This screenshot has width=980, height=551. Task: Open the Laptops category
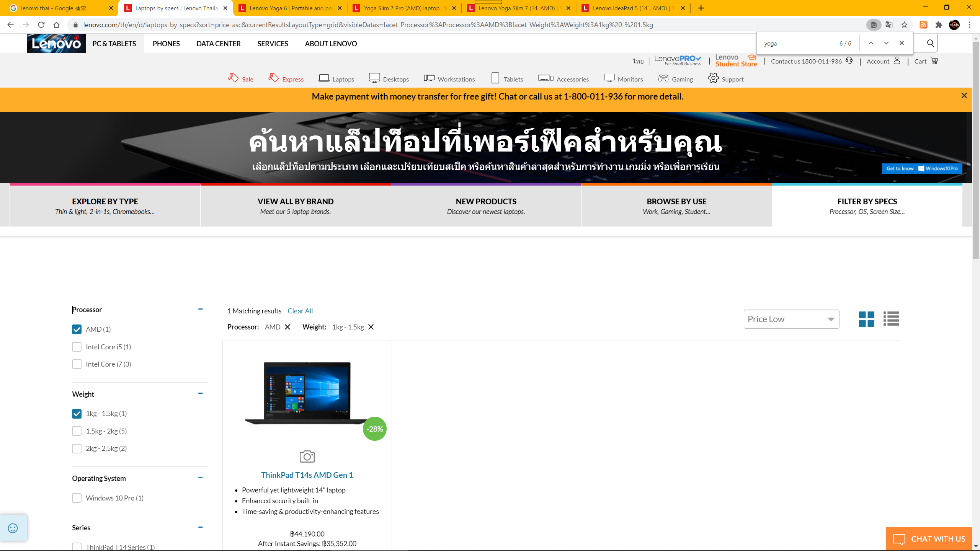point(336,78)
